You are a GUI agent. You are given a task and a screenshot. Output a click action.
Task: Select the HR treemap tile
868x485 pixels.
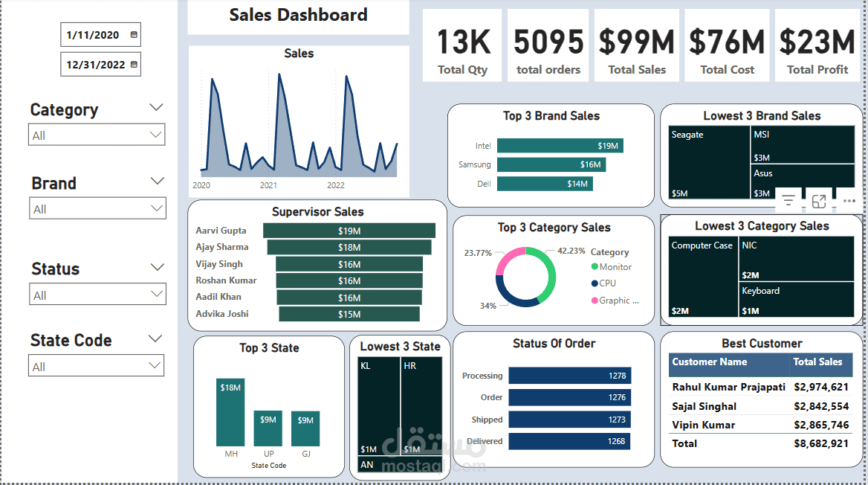(x=422, y=406)
